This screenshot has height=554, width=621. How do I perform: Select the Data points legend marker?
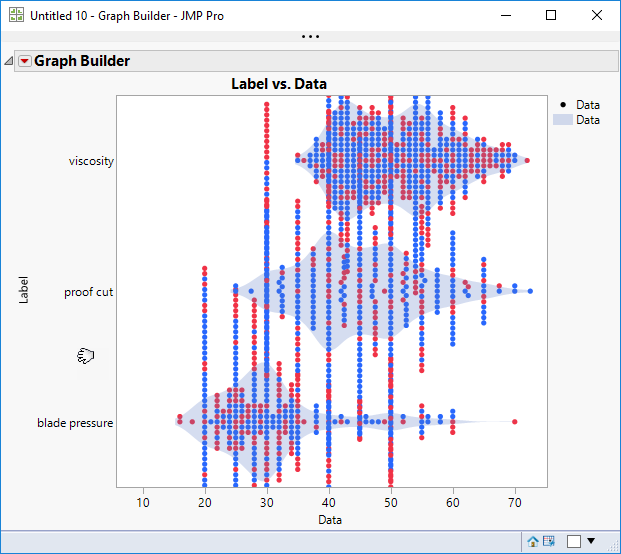(x=563, y=105)
